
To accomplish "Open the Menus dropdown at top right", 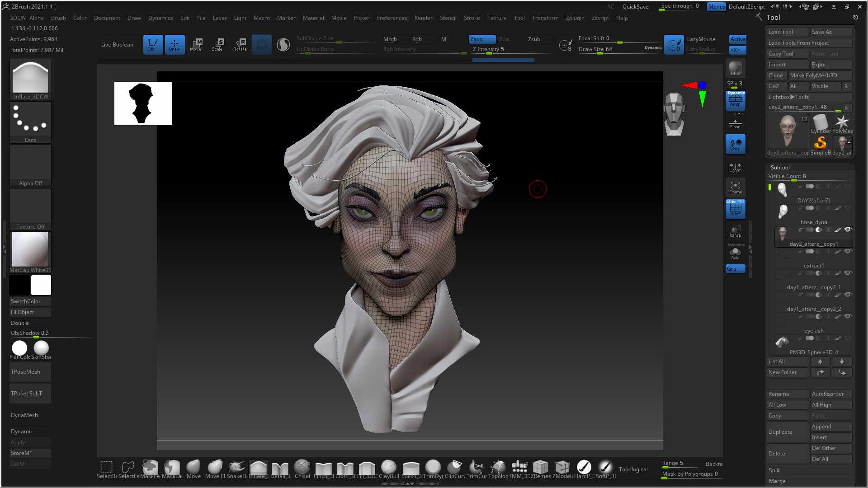I will 716,7.
